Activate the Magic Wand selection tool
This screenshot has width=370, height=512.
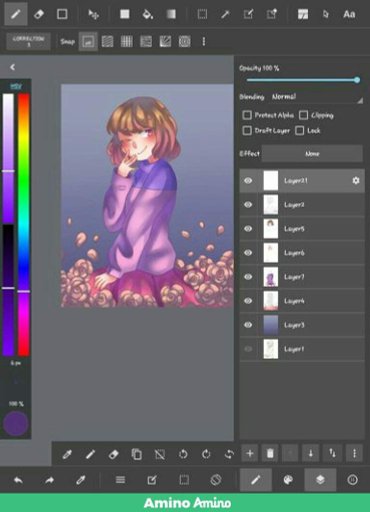tap(225, 14)
